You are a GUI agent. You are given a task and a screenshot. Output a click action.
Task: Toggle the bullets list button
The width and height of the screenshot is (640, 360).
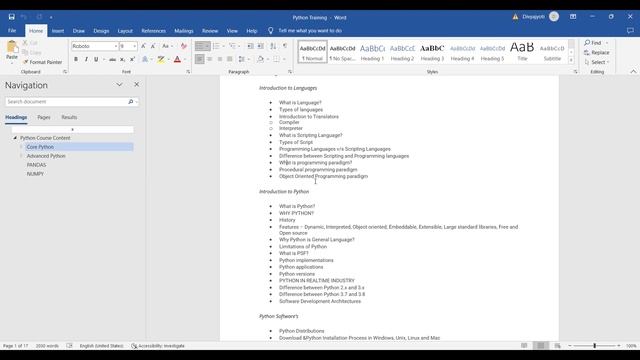200,46
